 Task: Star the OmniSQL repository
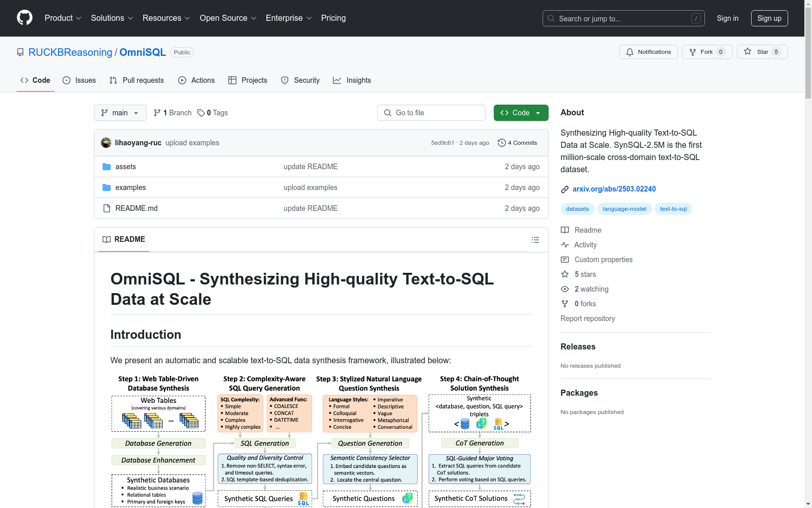pyautogui.click(x=762, y=52)
